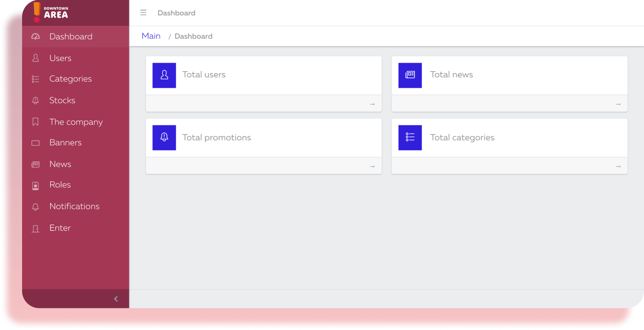644x330 pixels.
Task: Open the arrow on Total users card
Action: pyautogui.click(x=372, y=104)
